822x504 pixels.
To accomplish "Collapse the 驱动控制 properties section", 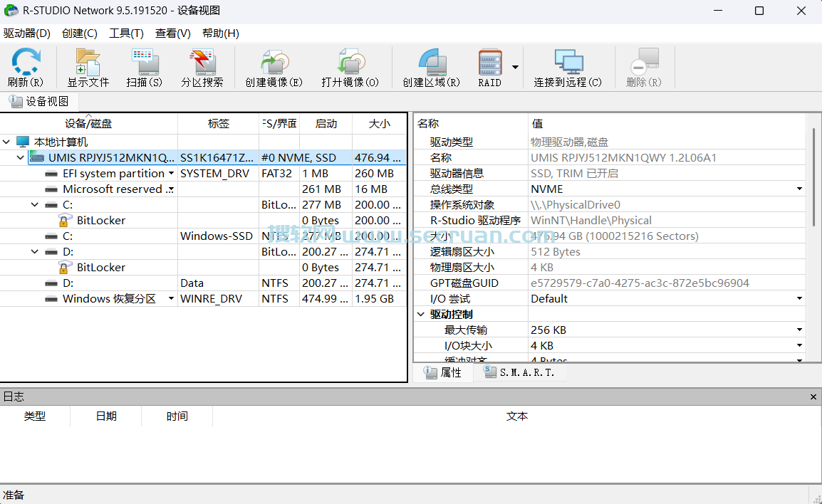I will 421,315.
